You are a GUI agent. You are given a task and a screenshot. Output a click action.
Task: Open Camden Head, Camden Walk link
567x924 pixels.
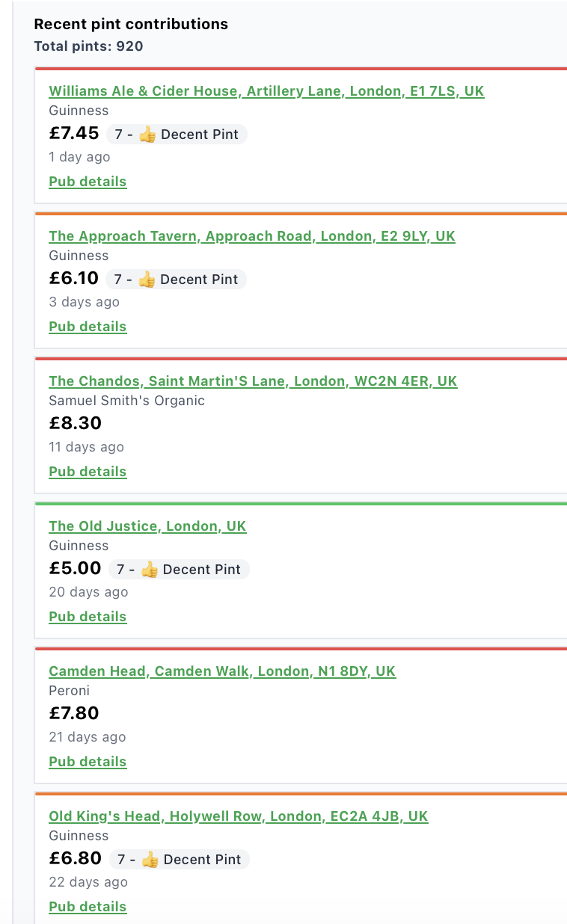222,671
